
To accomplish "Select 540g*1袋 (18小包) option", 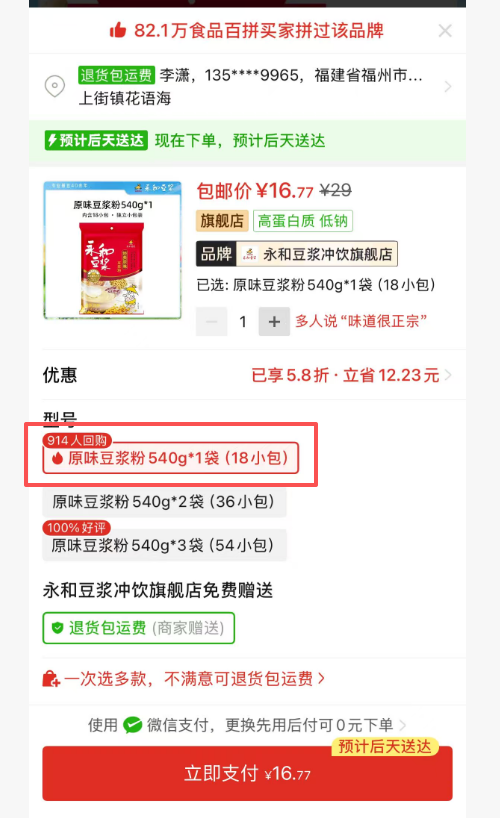I will 171,458.
